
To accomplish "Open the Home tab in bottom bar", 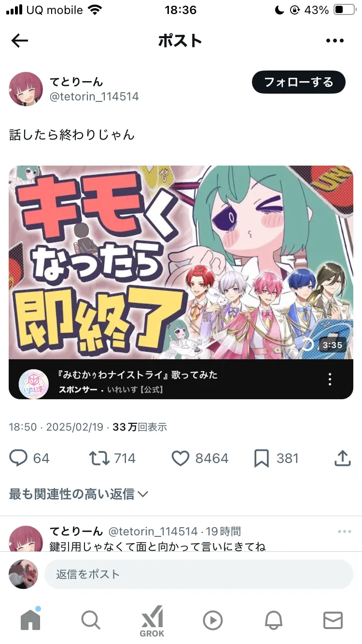I will pyautogui.click(x=30, y=620).
